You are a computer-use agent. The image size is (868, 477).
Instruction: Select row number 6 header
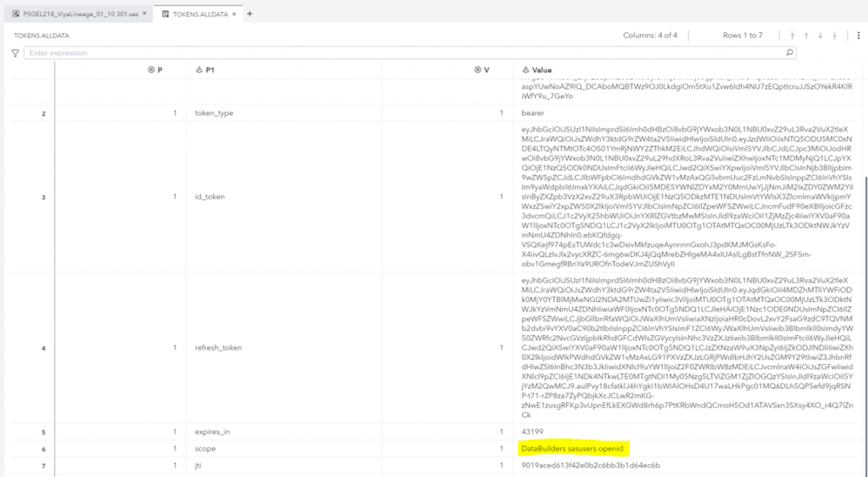tap(33, 449)
